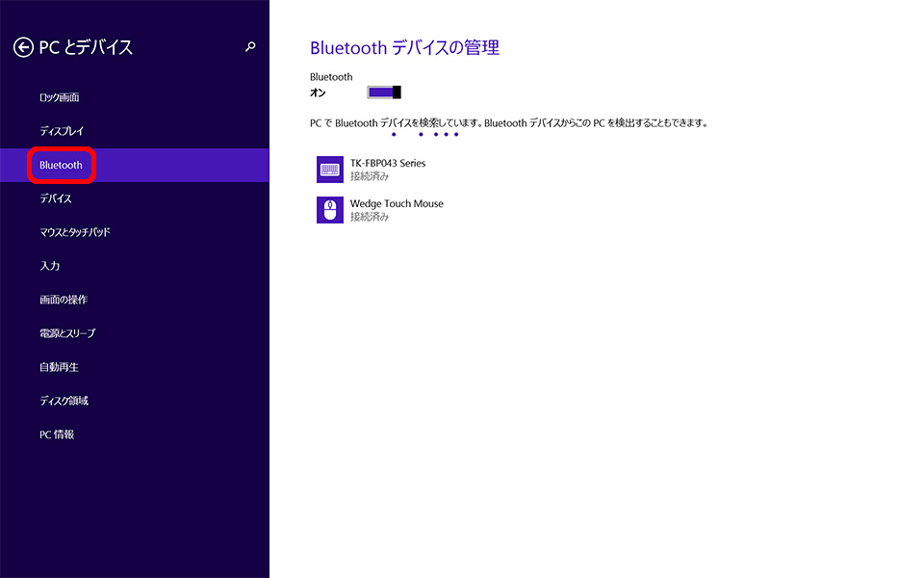Click 接続済み status under Wedge Touch Mouse
The width and height of the screenshot is (924, 578).
370,217
